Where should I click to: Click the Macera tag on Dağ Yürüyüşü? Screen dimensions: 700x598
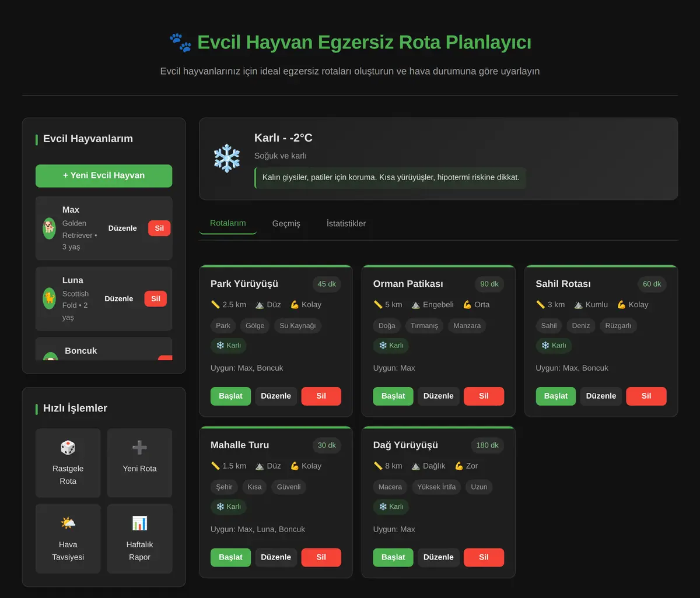pos(390,487)
